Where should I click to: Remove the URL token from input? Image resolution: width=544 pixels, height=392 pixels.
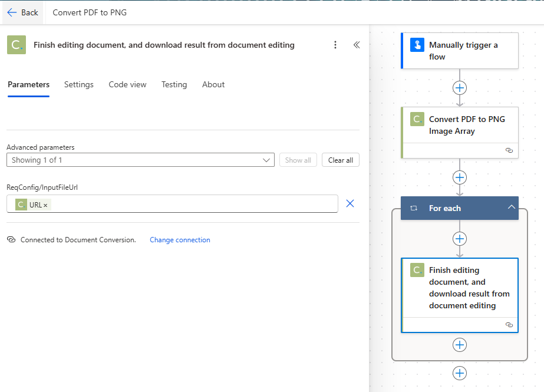tap(45, 205)
